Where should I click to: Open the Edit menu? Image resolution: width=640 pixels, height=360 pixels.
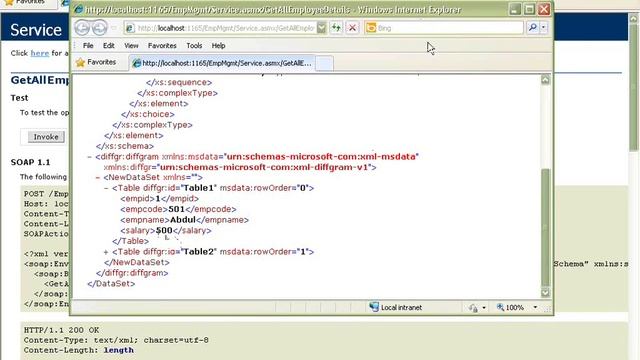[x=109, y=46]
